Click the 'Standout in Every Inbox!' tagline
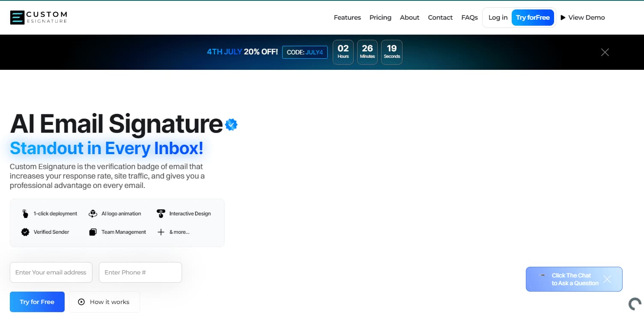This screenshot has width=644, height=313. [107, 148]
